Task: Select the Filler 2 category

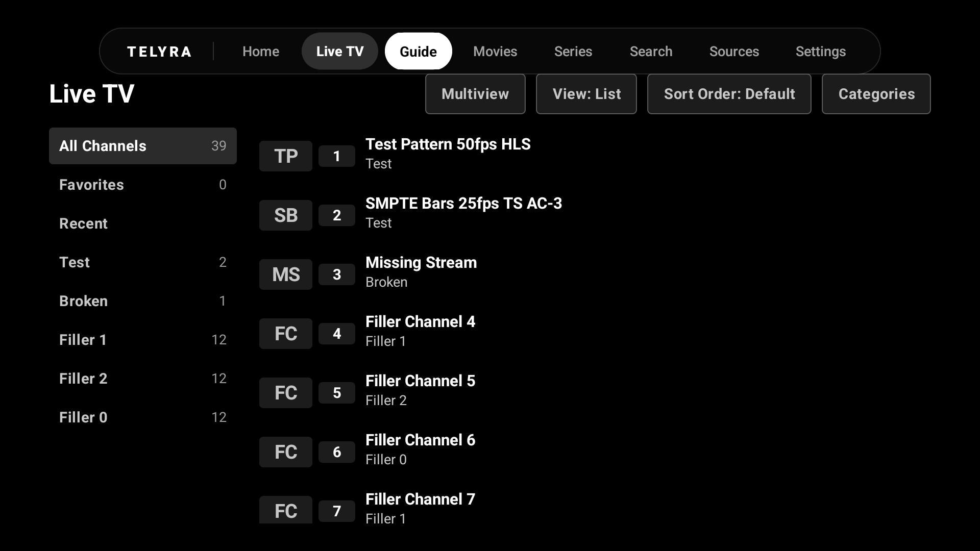Action: coord(143,379)
